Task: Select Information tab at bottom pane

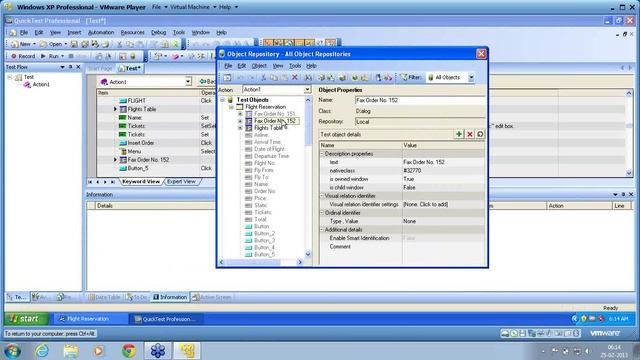Action: click(x=169, y=297)
